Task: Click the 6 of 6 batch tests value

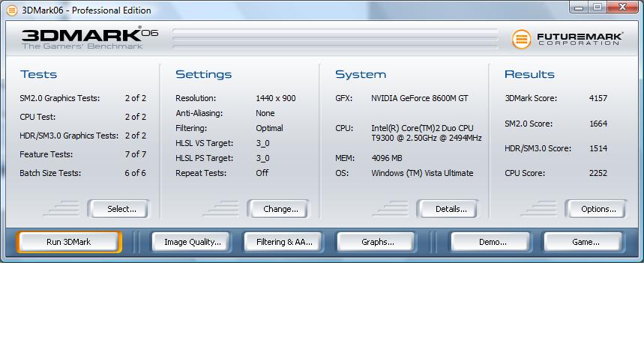Action: (136, 173)
